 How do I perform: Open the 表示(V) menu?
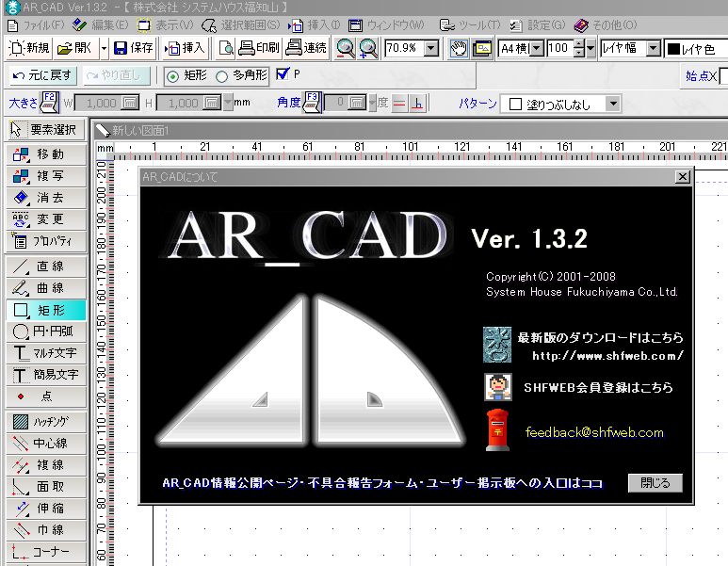(x=166, y=25)
